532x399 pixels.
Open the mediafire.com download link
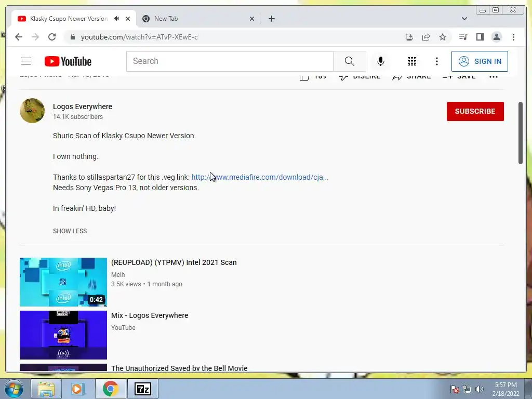260,177
